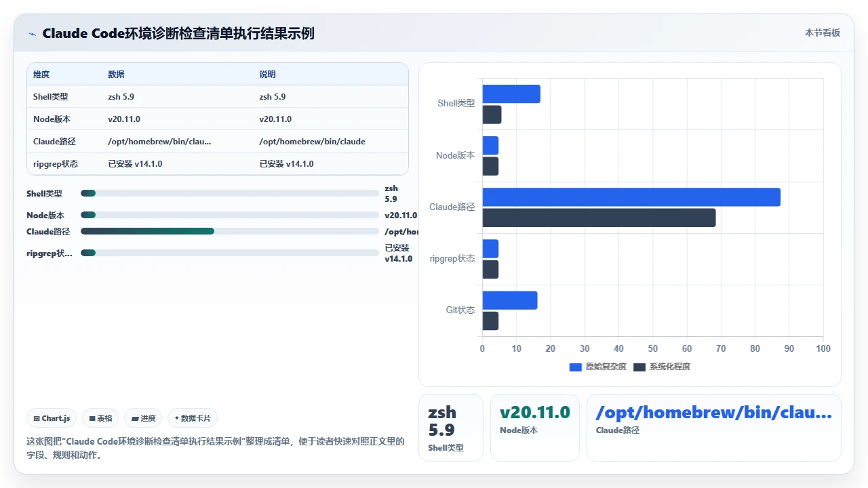
Task: Click value 已安装 v14.1.0 beside ripgrep progress bar
Action: tap(399, 253)
